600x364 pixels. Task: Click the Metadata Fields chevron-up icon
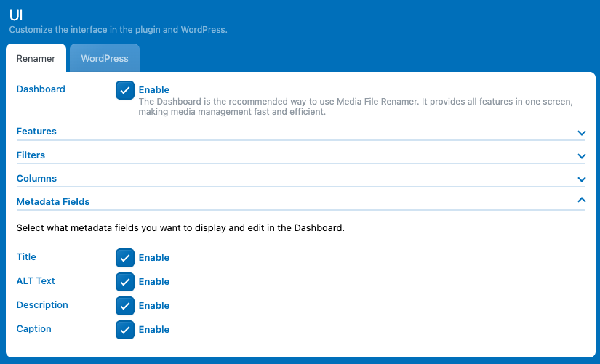tap(581, 200)
